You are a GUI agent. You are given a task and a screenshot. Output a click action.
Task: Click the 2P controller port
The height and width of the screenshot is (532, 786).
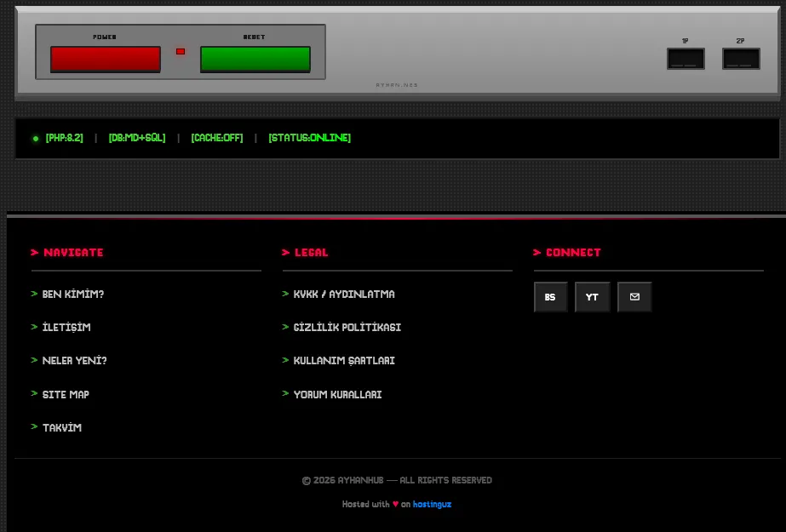point(741,59)
